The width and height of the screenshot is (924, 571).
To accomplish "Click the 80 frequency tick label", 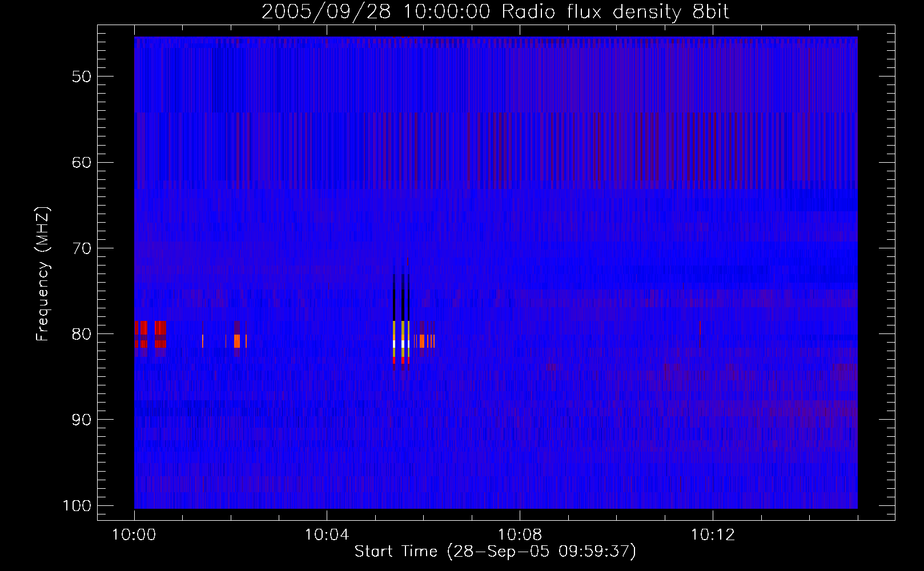I will [x=82, y=333].
